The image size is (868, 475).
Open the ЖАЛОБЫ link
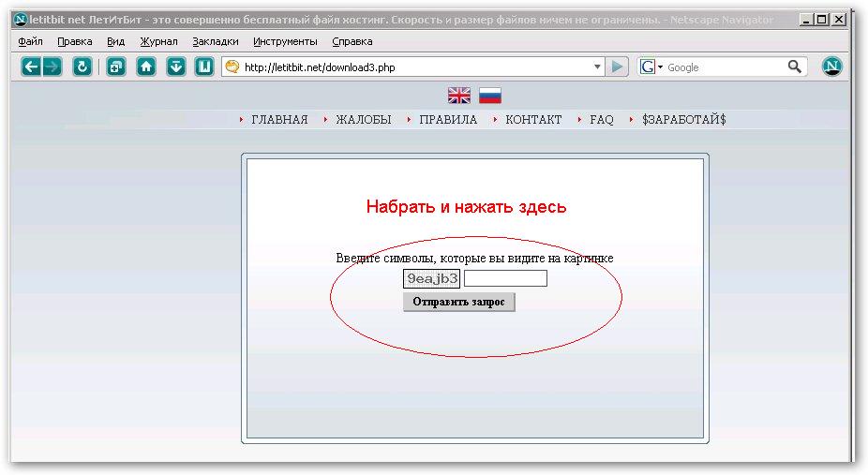[x=363, y=119]
